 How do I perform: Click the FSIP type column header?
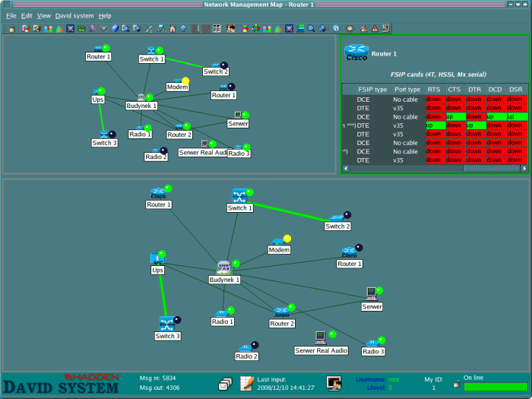click(372, 89)
